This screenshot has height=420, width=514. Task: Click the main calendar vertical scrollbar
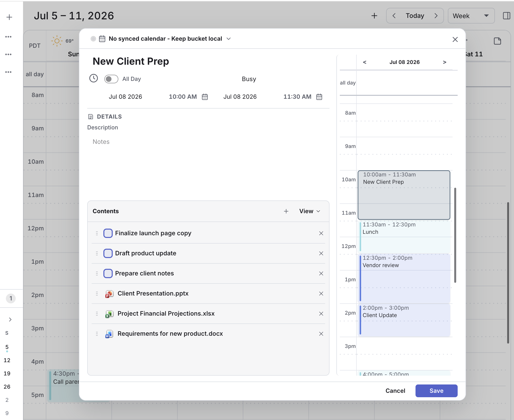coord(508,273)
